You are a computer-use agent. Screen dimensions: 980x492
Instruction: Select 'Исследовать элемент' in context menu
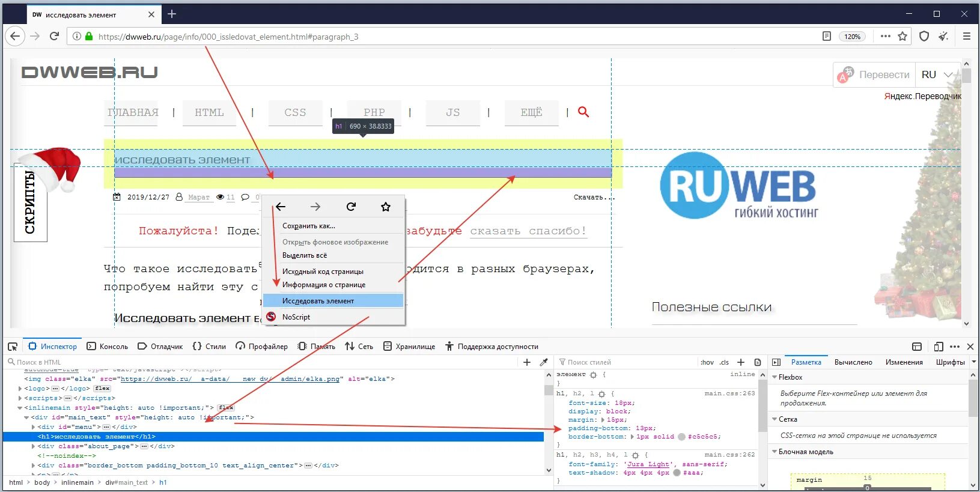(333, 301)
